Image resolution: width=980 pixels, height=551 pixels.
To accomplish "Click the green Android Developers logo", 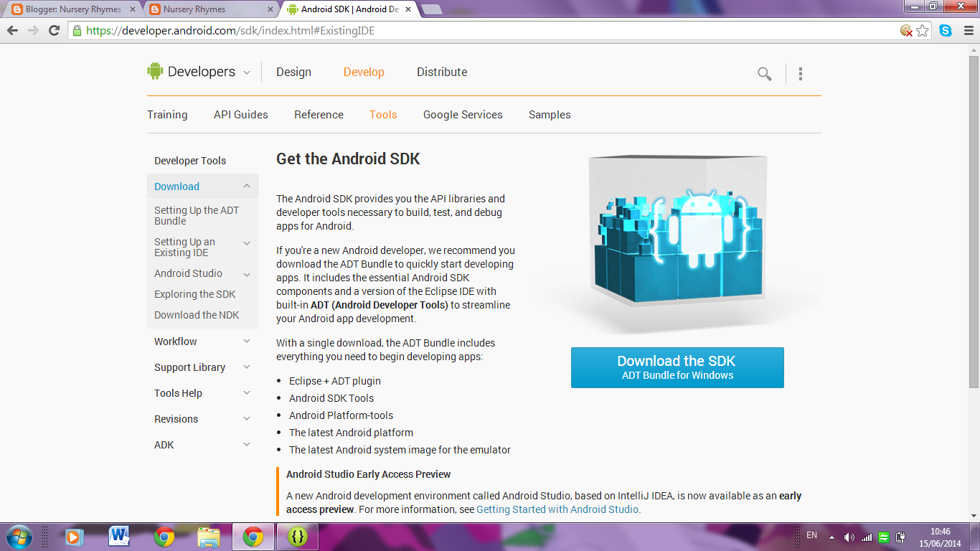I will click(155, 71).
